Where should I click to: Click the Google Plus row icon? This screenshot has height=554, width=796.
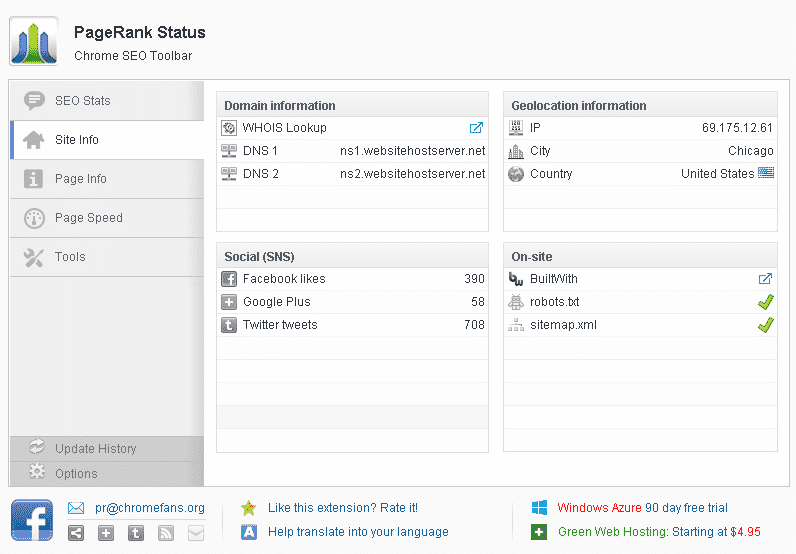point(229,302)
